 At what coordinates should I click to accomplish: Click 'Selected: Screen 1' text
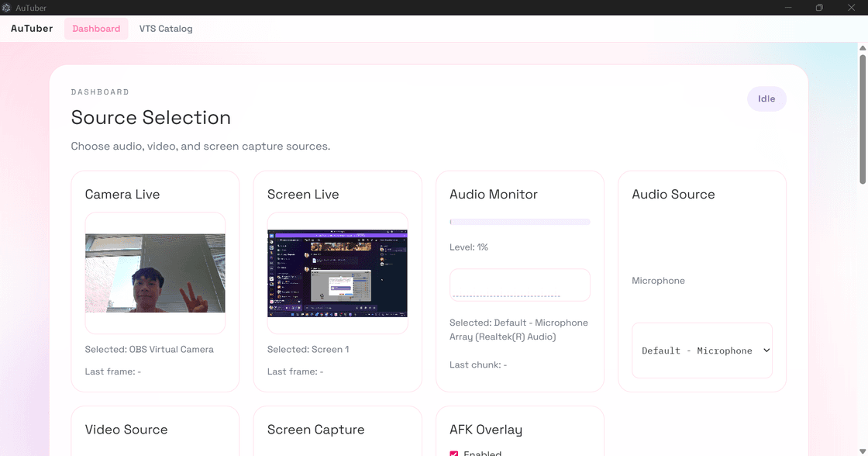pyautogui.click(x=308, y=350)
